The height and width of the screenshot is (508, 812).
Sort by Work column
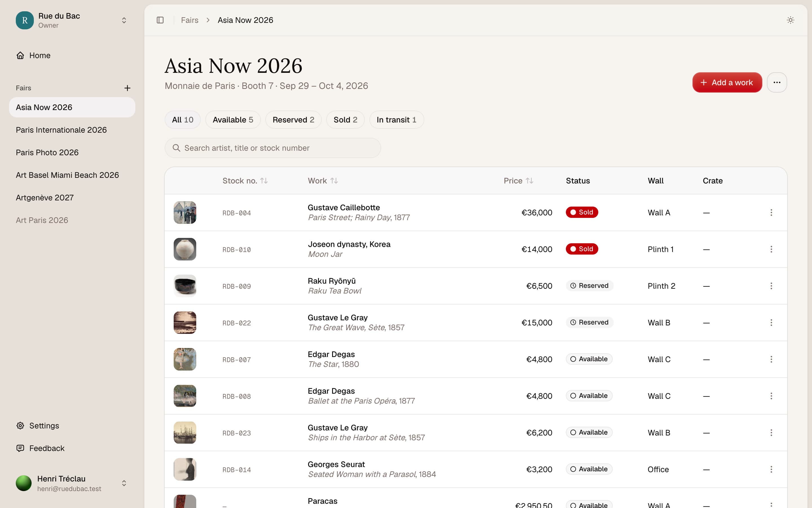tap(323, 181)
